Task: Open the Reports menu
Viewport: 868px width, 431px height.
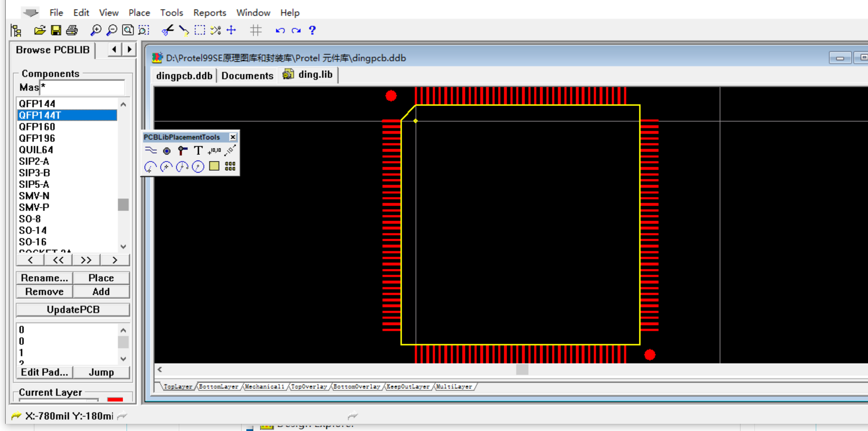Action: click(x=209, y=13)
